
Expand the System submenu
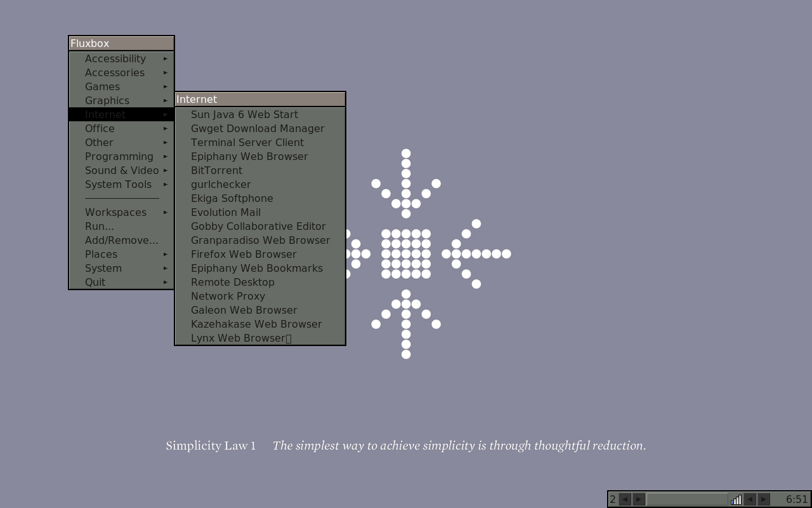(x=121, y=268)
